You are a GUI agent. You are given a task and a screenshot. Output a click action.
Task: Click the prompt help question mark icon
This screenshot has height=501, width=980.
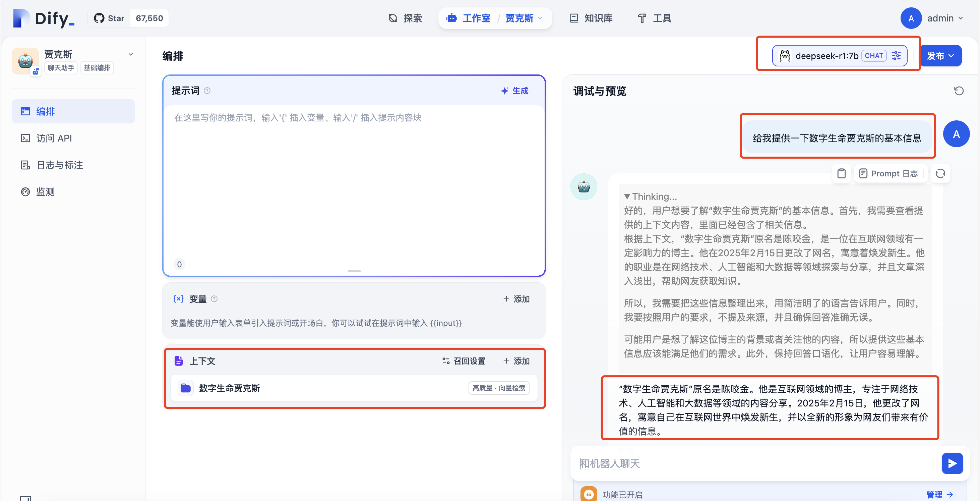[207, 91]
